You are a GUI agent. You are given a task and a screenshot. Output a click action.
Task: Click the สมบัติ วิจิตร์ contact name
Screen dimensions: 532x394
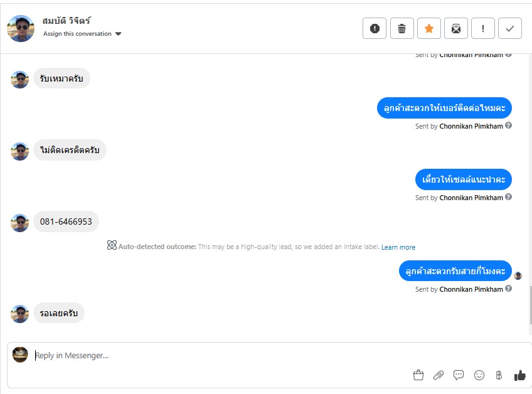coord(67,21)
